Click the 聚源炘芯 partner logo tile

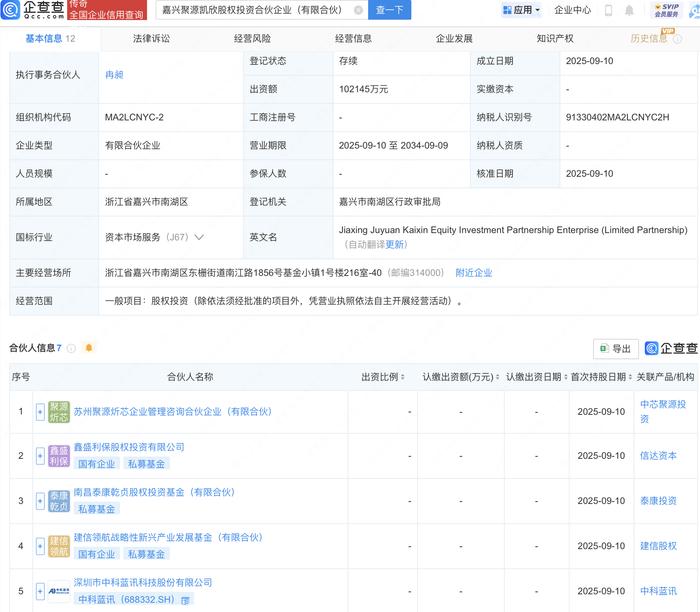tap(59, 411)
